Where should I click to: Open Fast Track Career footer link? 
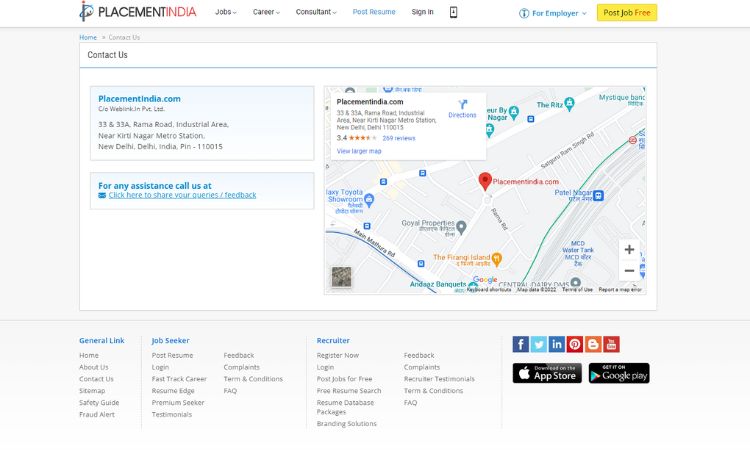tap(179, 379)
